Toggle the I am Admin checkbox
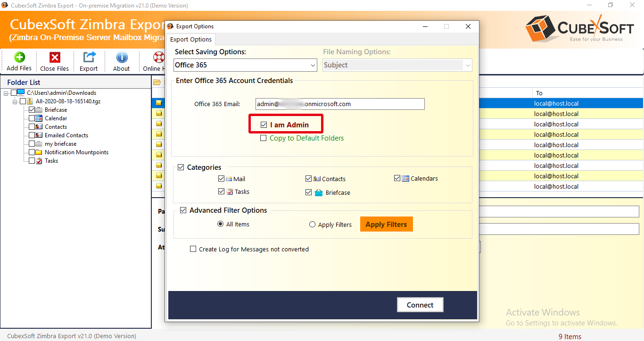Image resolution: width=644 pixels, height=341 pixels. [x=264, y=125]
